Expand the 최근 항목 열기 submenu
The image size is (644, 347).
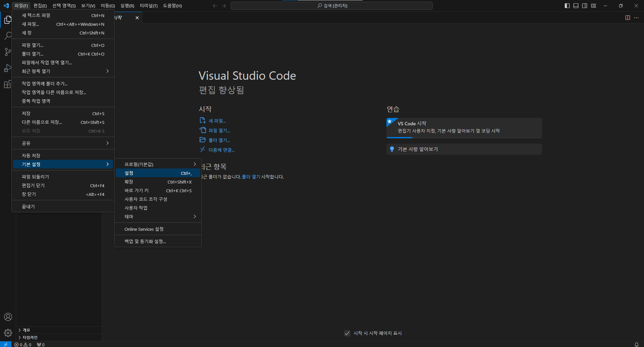pos(63,71)
